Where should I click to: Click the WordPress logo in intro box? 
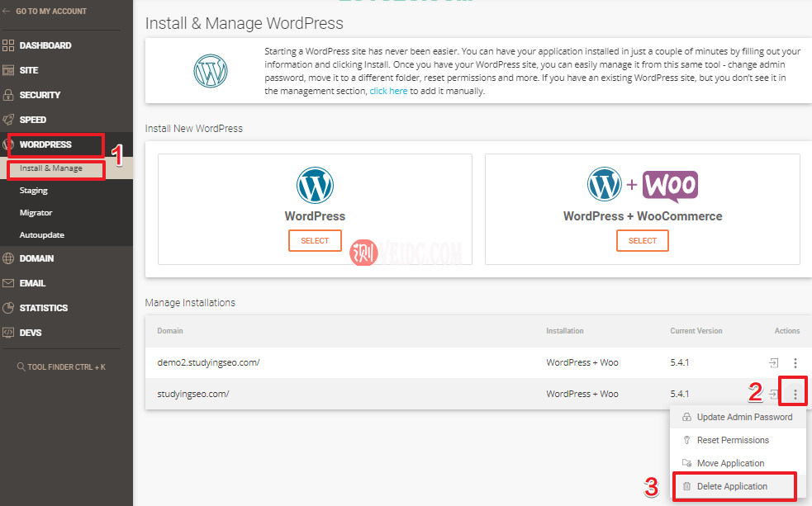(x=211, y=71)
